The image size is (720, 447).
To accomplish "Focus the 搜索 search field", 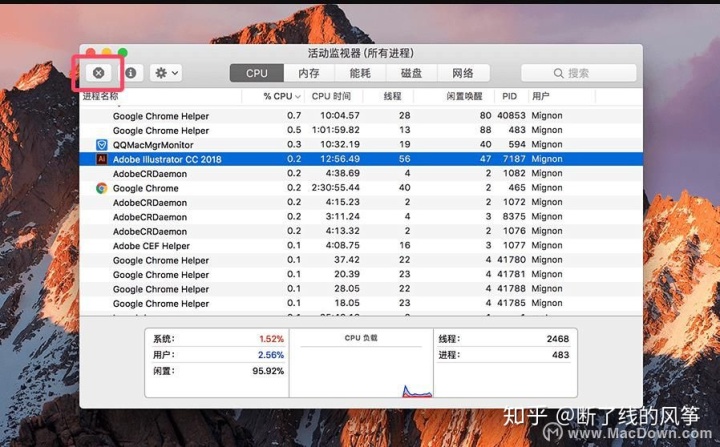I will 579,73.
